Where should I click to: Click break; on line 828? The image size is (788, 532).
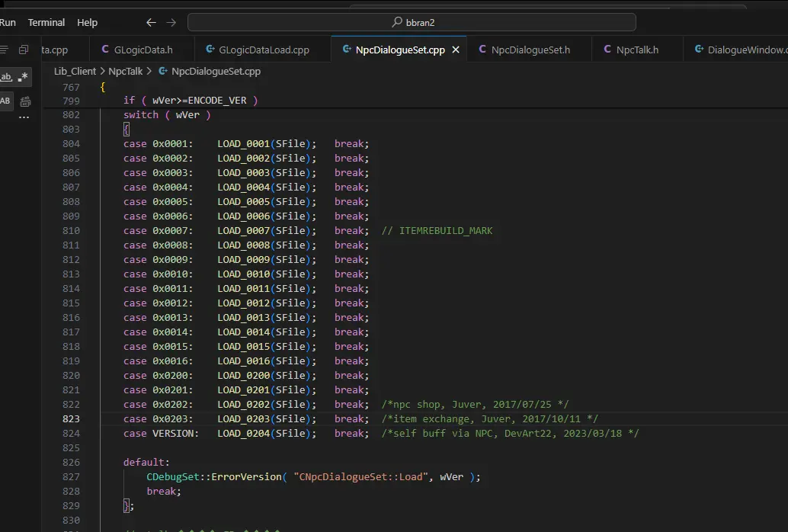(x=164, y=492)
